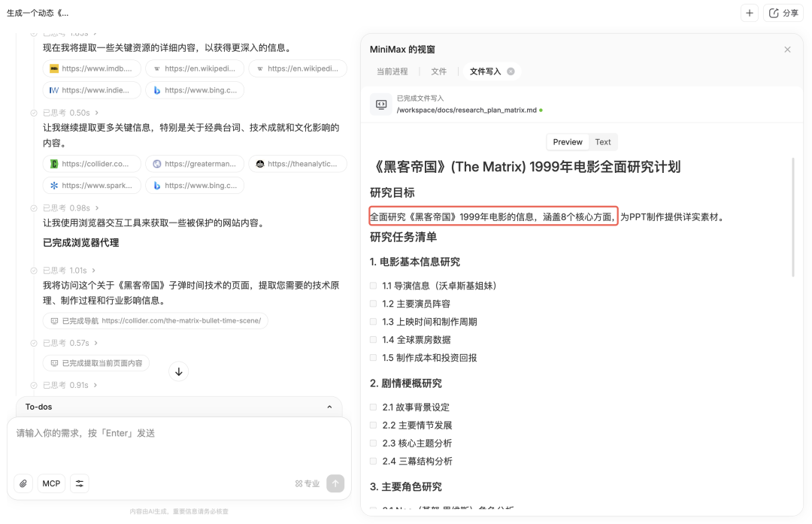Image resolution: width=812 pixels, height=524 pixels.
Task: Select the attachment paperclip icon
Action: click(23, 483)
